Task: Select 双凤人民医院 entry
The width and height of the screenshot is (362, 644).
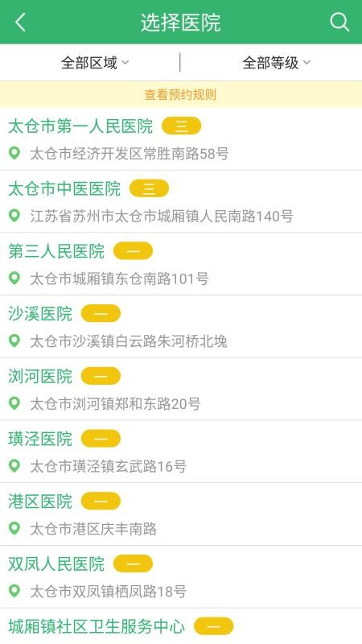Action: pyautogui.click(x=181, y=576)
